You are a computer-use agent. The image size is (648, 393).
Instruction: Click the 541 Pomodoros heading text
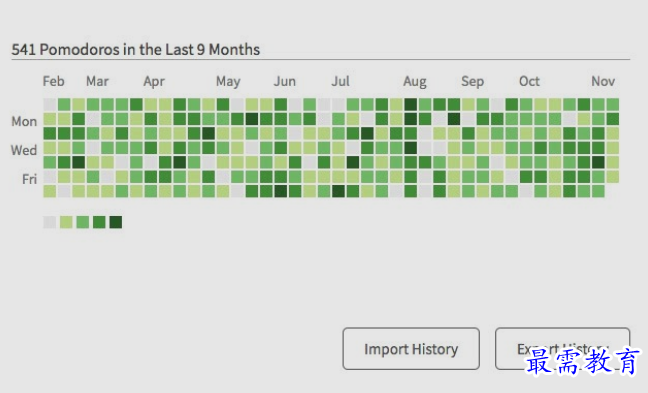(x=136, y=50)
